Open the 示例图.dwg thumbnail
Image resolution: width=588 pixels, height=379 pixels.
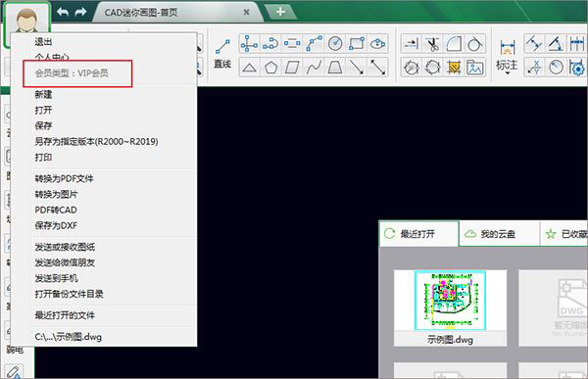point(450,308)
